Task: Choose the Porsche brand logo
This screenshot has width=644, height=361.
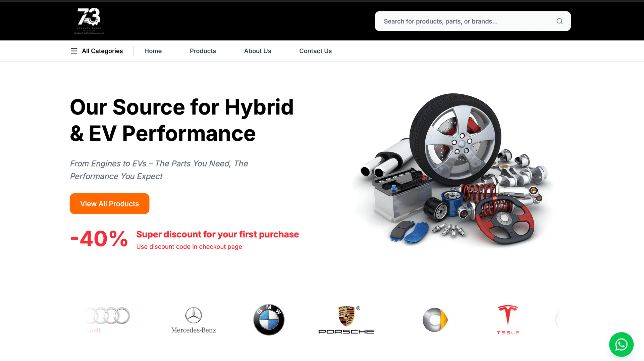Action: click(346, 320)
